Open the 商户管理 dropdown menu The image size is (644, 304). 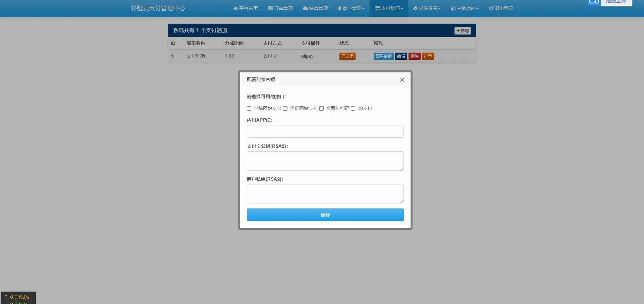pyautogui.click(x=351, y=8)
